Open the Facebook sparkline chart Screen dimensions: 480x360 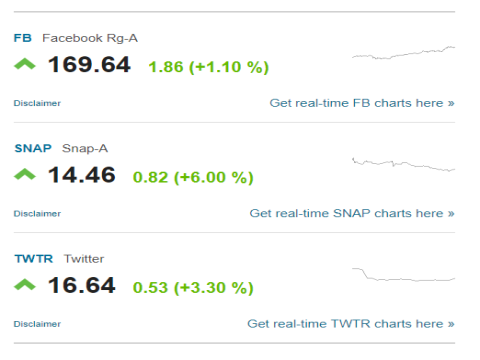click(403, 53)
